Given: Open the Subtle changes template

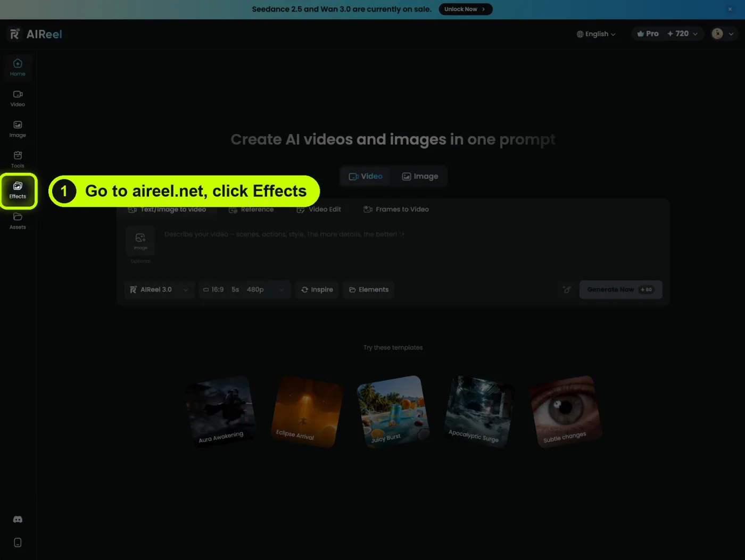Looking at the screenshot, I should (x=566, y=411).
